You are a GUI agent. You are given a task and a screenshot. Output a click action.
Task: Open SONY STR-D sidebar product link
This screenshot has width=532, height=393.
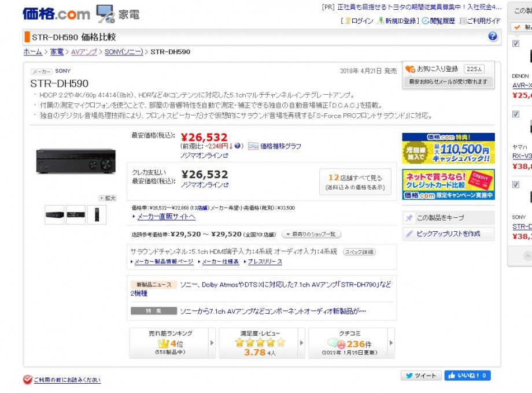522,227
